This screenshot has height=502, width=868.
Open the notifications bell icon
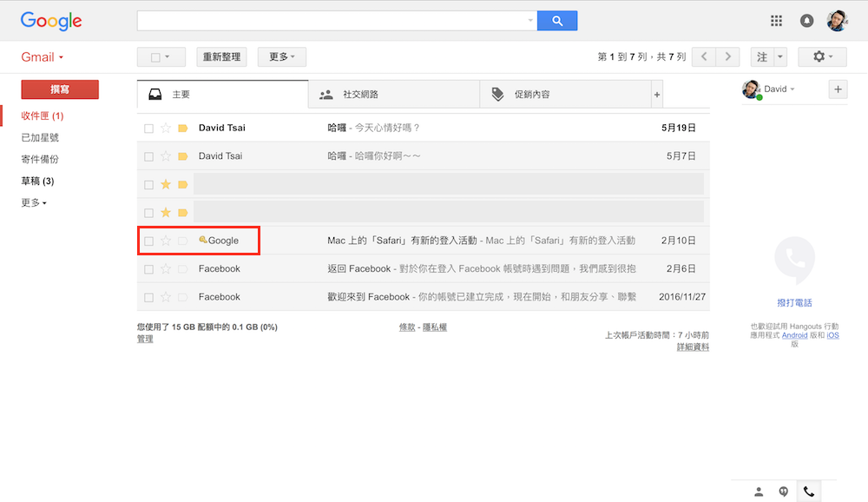coord(806,21)
